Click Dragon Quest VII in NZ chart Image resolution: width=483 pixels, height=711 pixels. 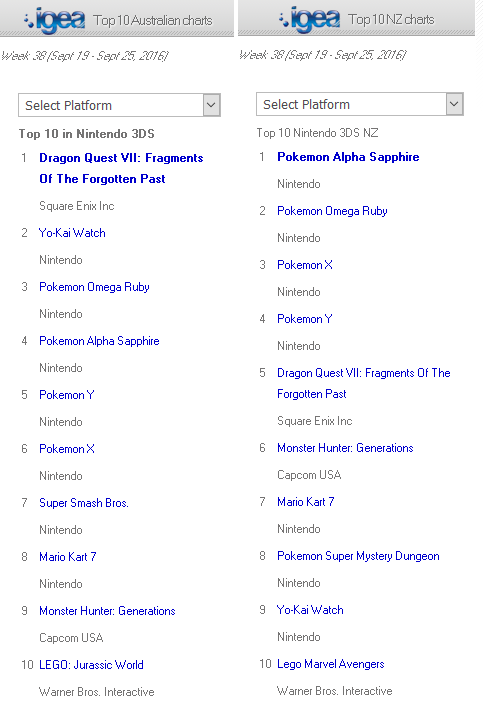(364, 383)
